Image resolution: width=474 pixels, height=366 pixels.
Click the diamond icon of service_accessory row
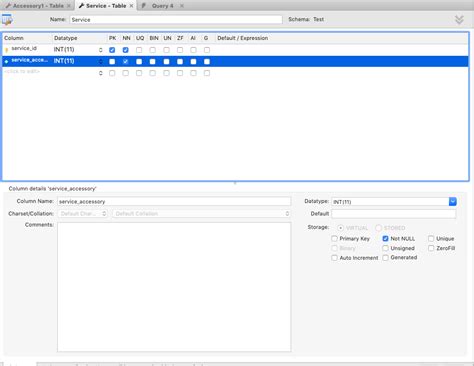6,61
